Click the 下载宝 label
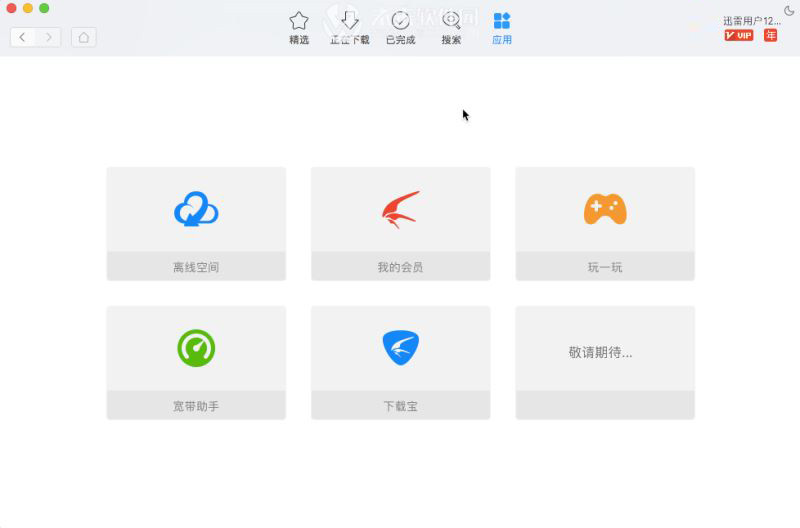This screenshot has width=800, height=528. 401,406
